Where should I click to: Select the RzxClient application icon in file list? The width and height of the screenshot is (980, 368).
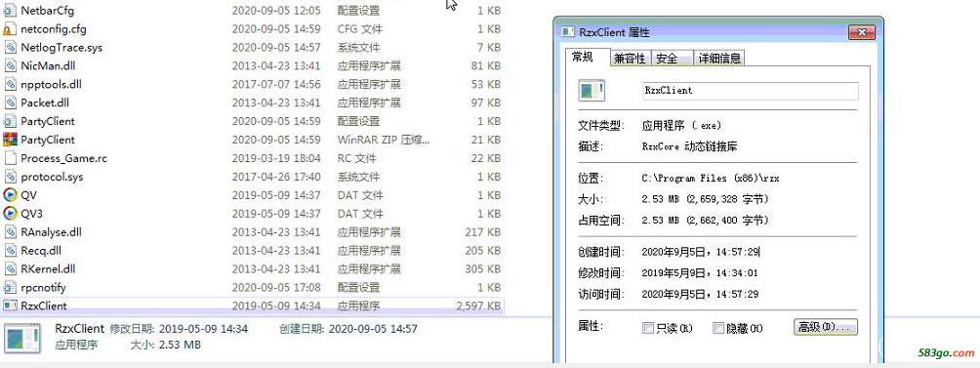coord(10,307)
